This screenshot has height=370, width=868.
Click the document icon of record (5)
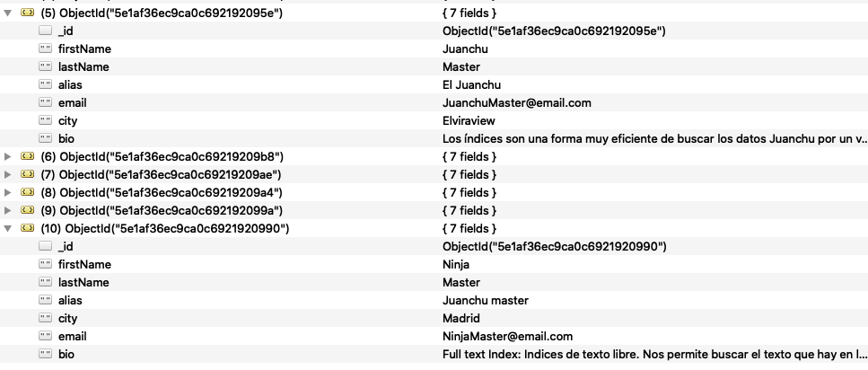(27, 13)
